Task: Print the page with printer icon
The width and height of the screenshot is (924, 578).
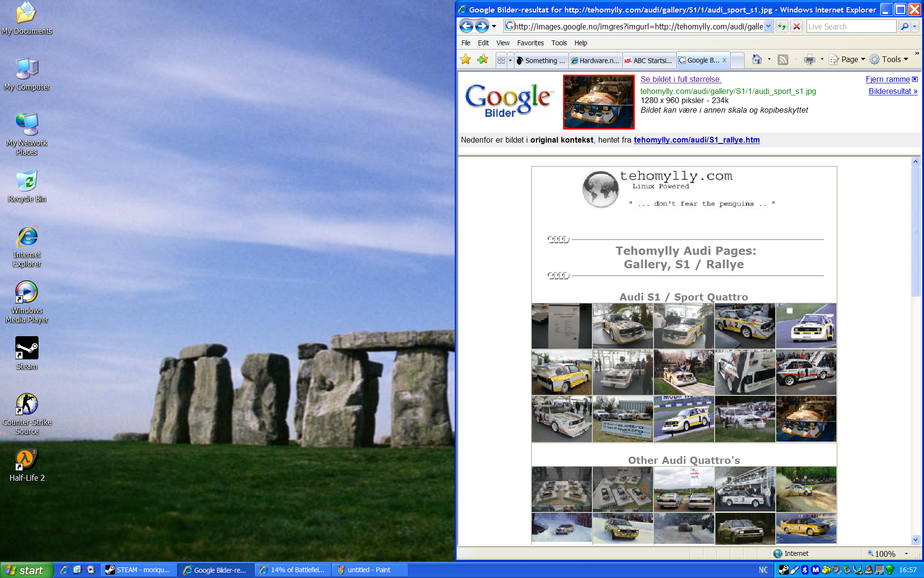Action: (x=810, y=59)
